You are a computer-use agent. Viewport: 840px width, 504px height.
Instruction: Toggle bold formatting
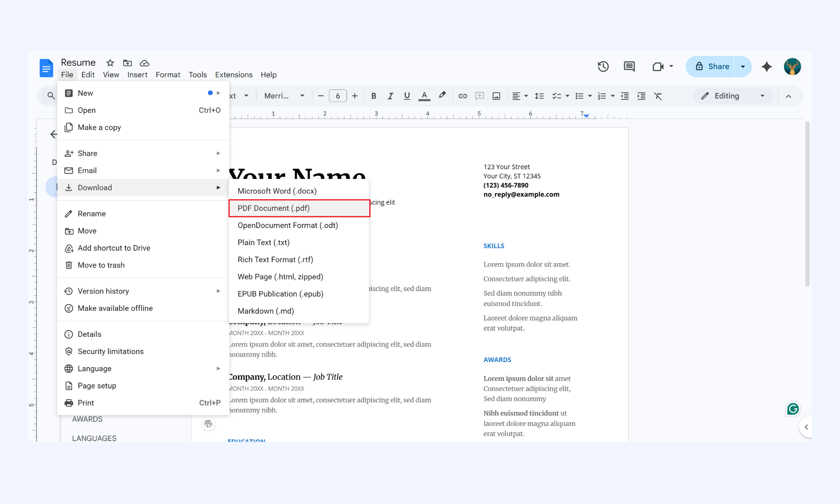(x=373, y=96)
